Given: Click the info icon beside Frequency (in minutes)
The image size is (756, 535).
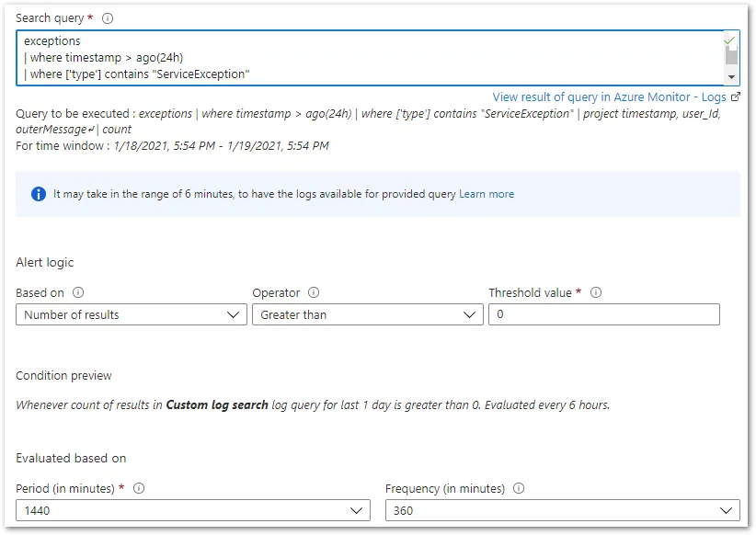Looking at the screenshot, I should [x=519, y=489].
